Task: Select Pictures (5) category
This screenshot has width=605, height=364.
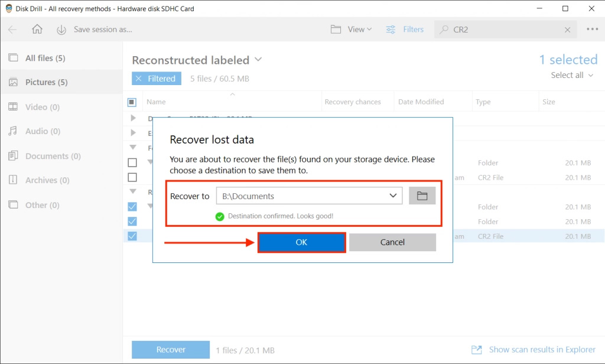Action: click(61, 82)
